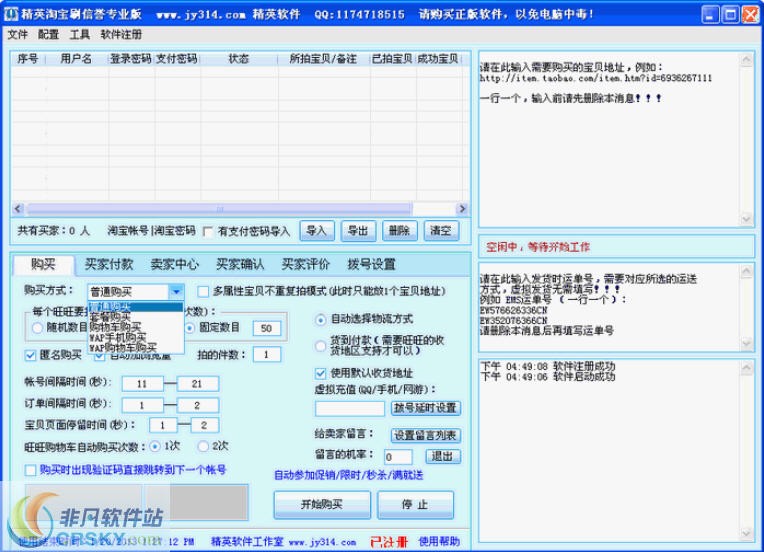Click 帐号间隔时间 maximum field showing 21

(197, 384)
